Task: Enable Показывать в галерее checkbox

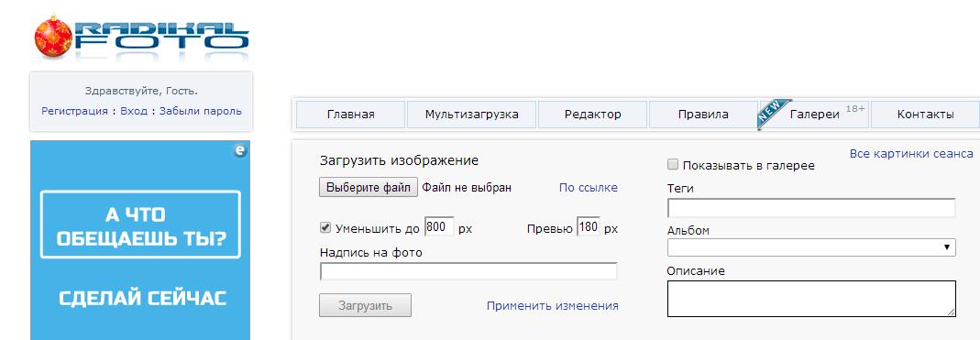Action: coord(673,165)
